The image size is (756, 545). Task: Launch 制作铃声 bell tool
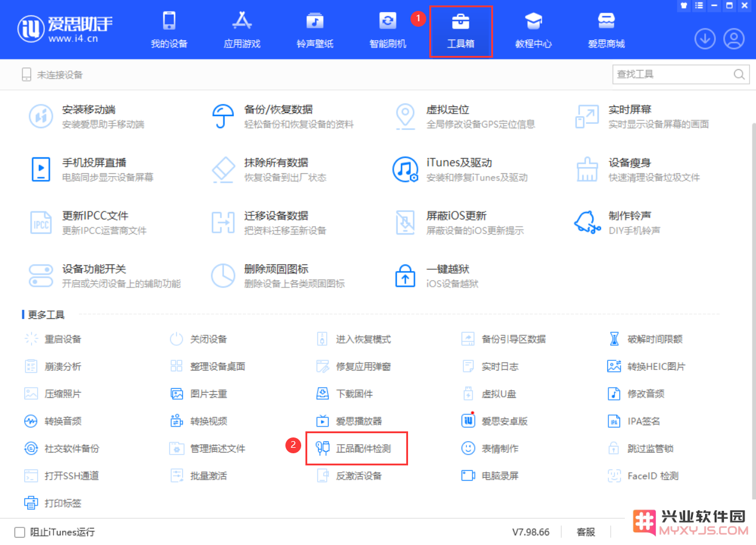coord(618,222)
